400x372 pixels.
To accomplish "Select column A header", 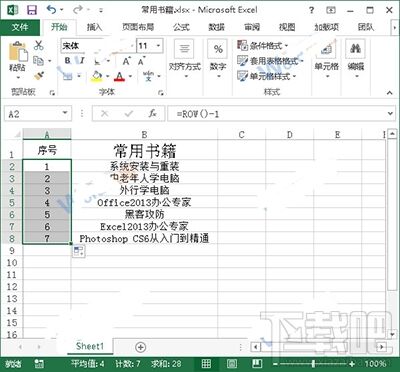I will (x=47, y=134).
